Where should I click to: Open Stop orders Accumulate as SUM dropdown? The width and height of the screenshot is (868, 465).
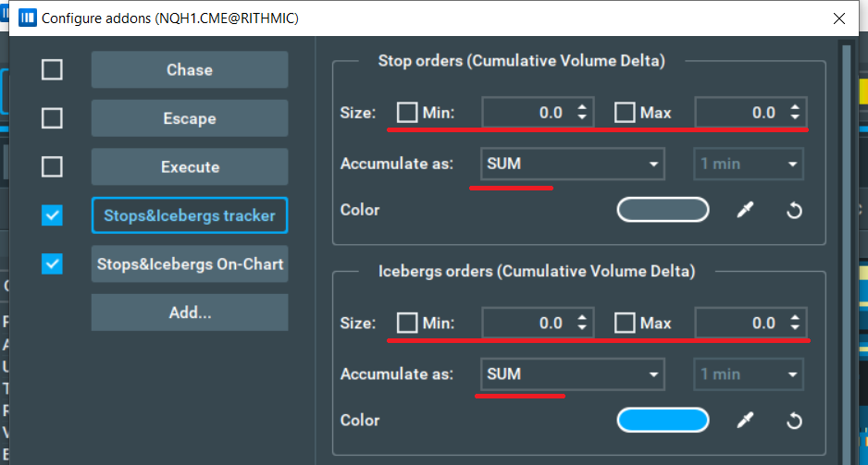[x=573, y=165]
